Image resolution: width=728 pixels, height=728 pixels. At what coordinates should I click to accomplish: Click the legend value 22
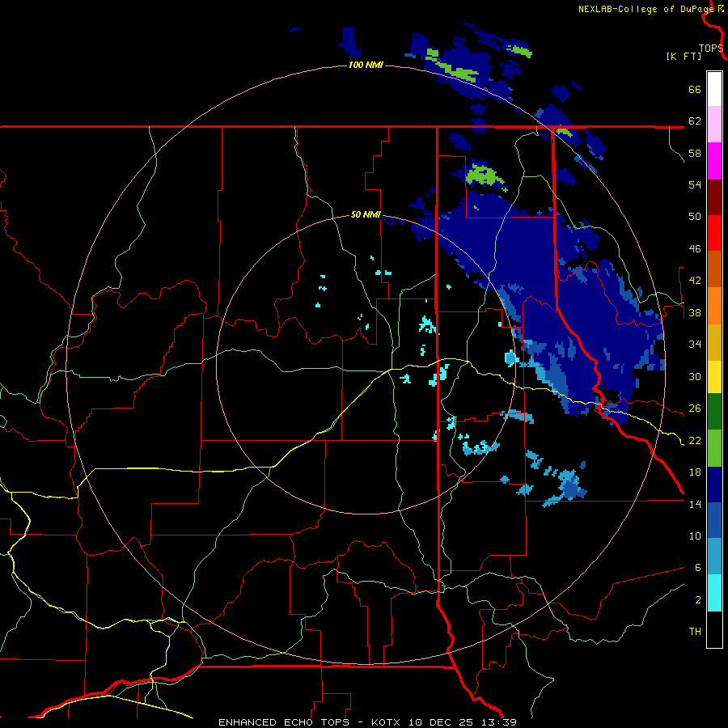click(695, 440)
